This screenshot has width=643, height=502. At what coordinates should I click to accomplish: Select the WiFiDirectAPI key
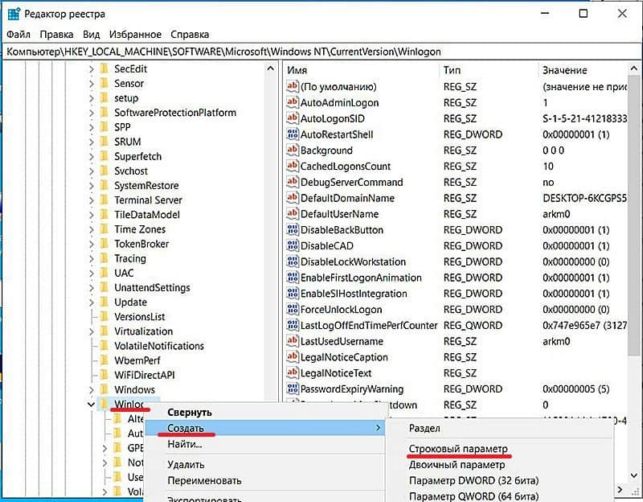[144, 375]
